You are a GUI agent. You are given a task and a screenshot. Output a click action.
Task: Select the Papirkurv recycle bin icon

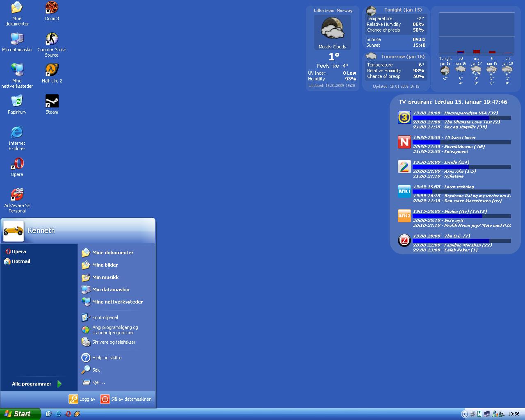click(x=17, y=105)
